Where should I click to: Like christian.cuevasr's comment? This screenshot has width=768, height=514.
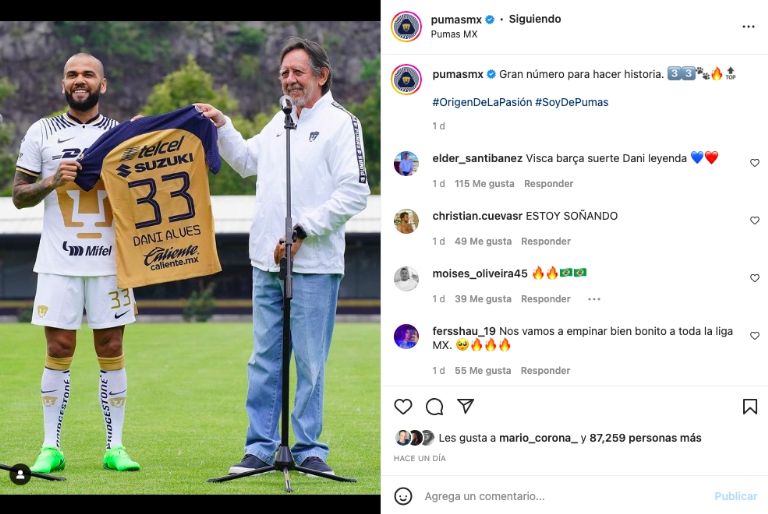pyautogui.click(x=754, y=220)
